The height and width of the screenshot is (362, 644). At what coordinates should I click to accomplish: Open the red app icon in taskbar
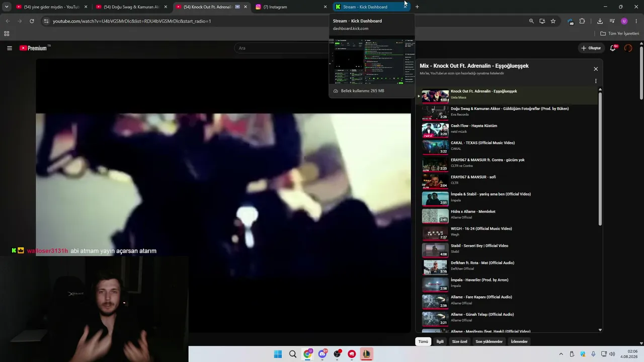[x=352, y=354]
